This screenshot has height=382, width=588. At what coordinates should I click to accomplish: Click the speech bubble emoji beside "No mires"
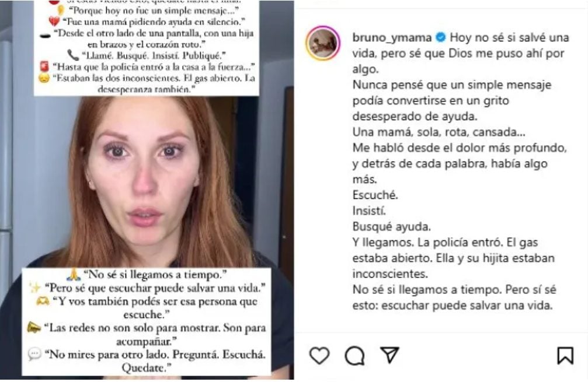click(x=34, y=354)
